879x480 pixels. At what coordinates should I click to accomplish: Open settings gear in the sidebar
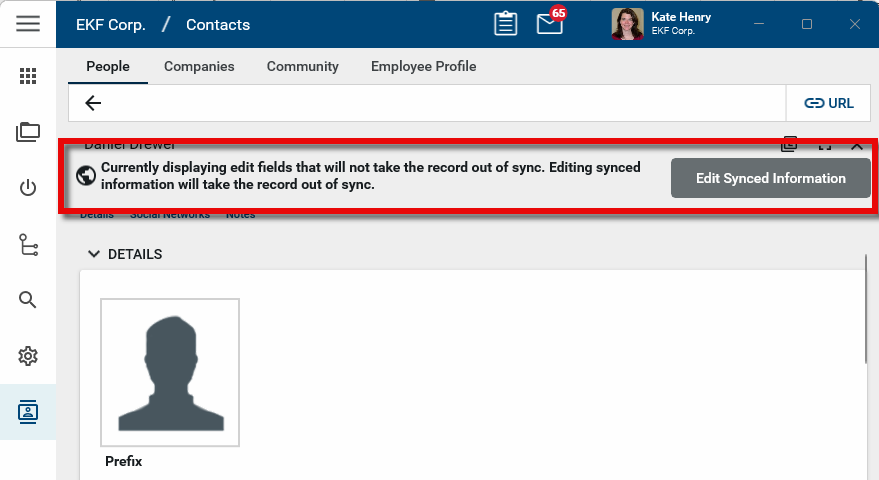(x=28, y=356)
